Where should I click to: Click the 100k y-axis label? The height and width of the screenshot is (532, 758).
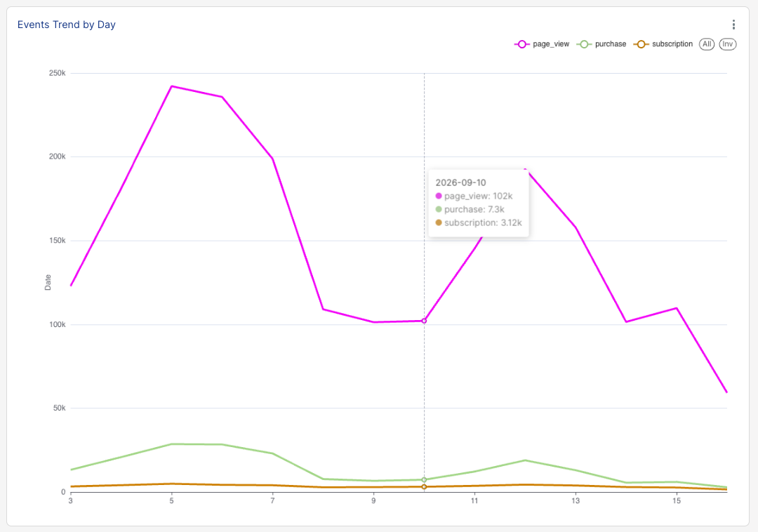coord(57,324)
